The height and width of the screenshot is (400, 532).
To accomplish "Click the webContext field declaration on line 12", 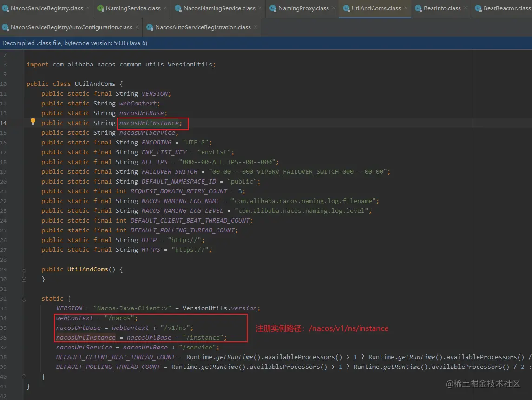I will (x=138, y=104).
